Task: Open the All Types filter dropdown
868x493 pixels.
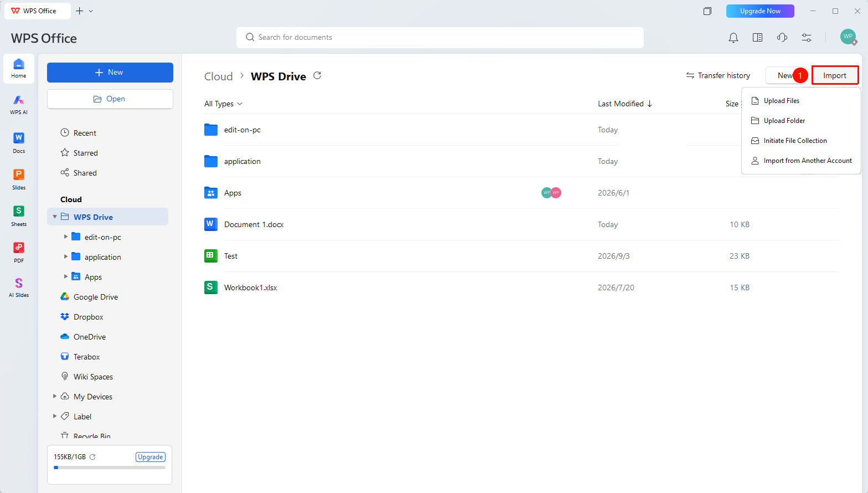Action: coord(223,104)
